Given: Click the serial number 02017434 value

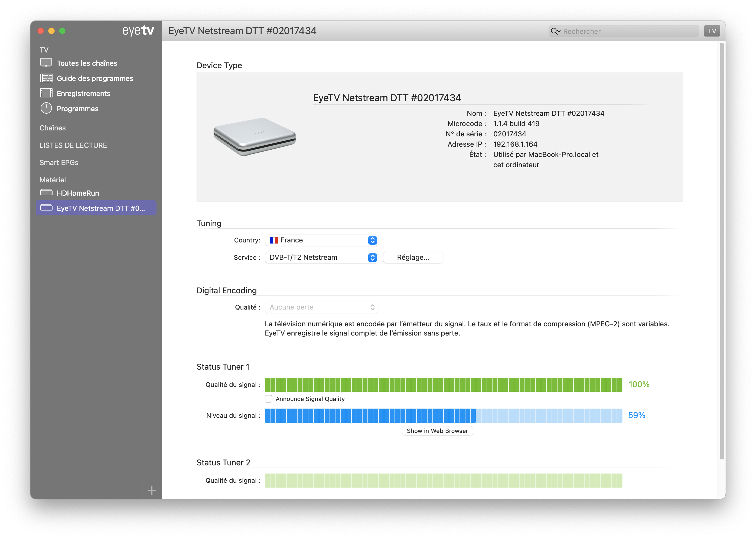Looking at the screenshot, I should pos(510,134).
